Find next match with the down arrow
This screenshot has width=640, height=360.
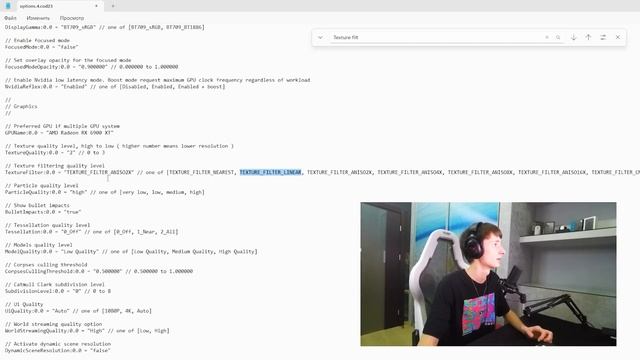(x=573, y=37)
